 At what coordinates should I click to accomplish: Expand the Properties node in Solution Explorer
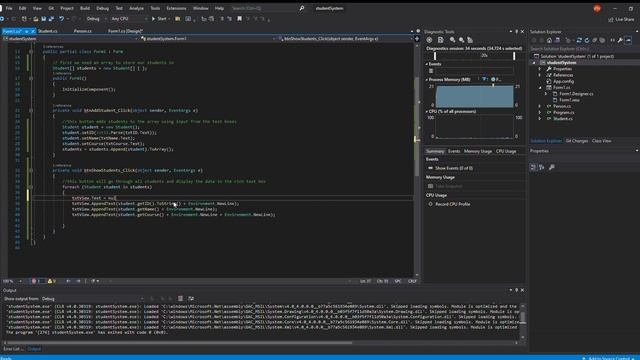tap(540, 69)
